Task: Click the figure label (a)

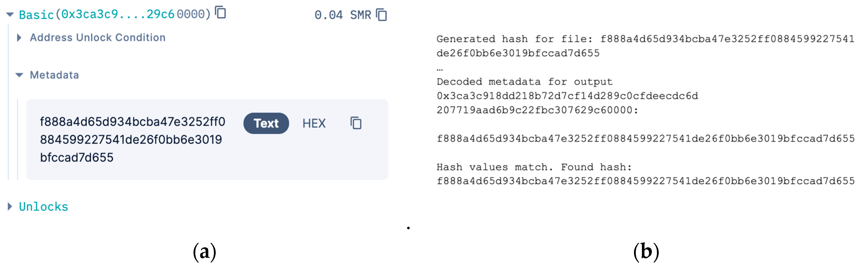Action: 204,252
